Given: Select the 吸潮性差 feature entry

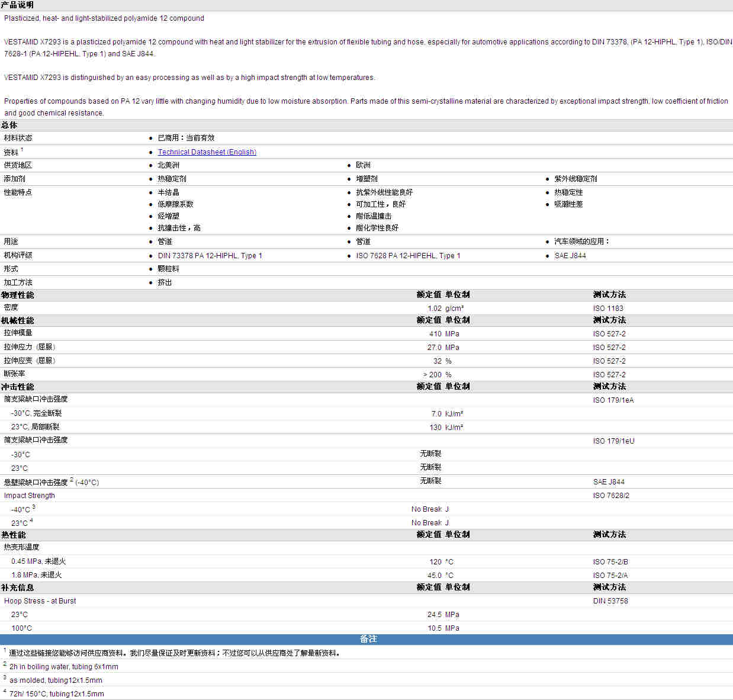Looking at the screenshot, I should [x=568, y=204].
